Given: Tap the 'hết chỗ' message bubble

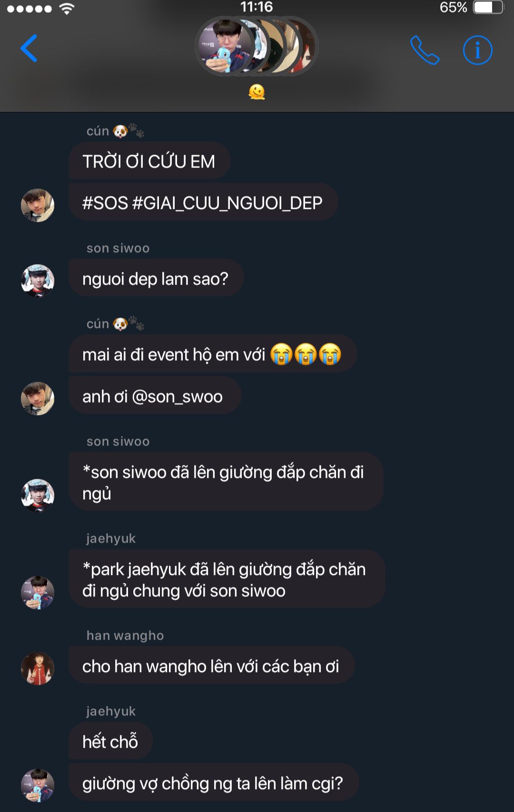Looking at the screenshot, I should 110,741.
